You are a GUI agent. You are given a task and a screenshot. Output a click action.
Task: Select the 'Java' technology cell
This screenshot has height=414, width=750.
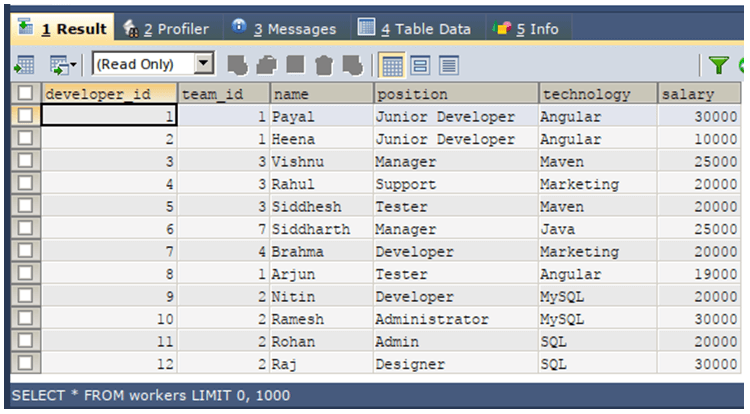598,229
